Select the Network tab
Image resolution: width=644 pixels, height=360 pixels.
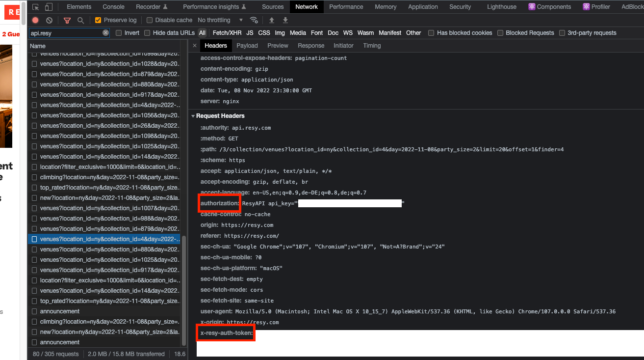[x=307, y=7]
